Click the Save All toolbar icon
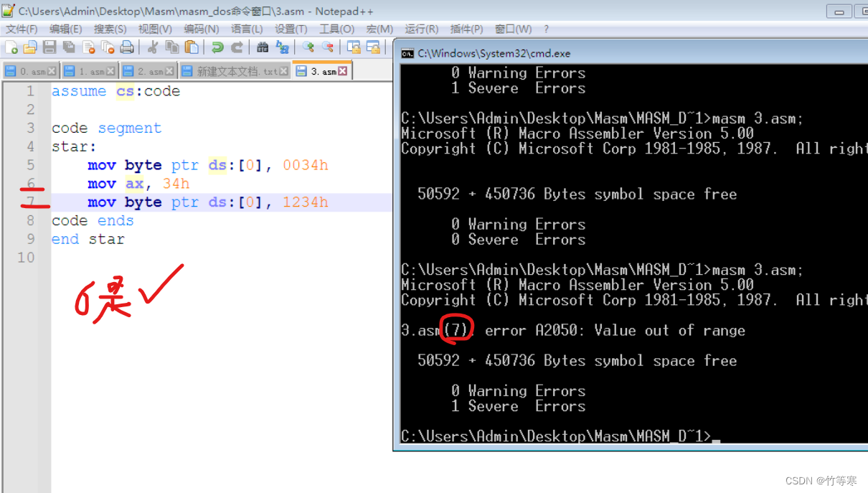 click(x=69, y=47)
